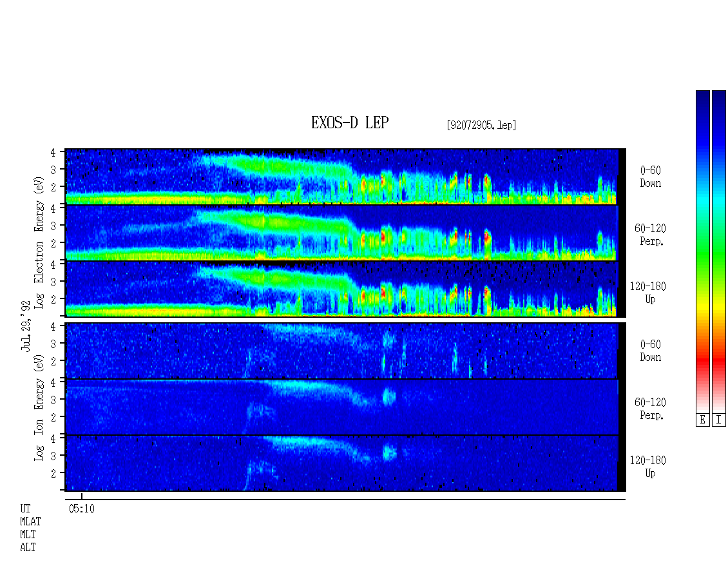Click the boxed I label under color bar
This screenshot has width=728, height=564.
719,420
